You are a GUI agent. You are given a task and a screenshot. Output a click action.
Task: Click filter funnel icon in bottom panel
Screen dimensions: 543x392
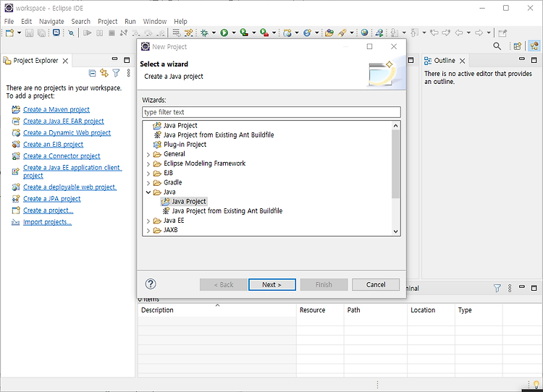497,288
